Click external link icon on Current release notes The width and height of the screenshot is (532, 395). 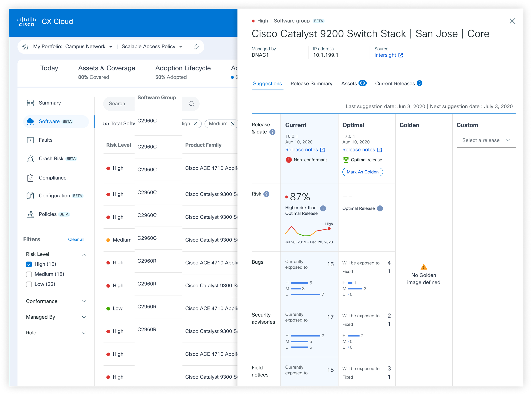point(322,150)
